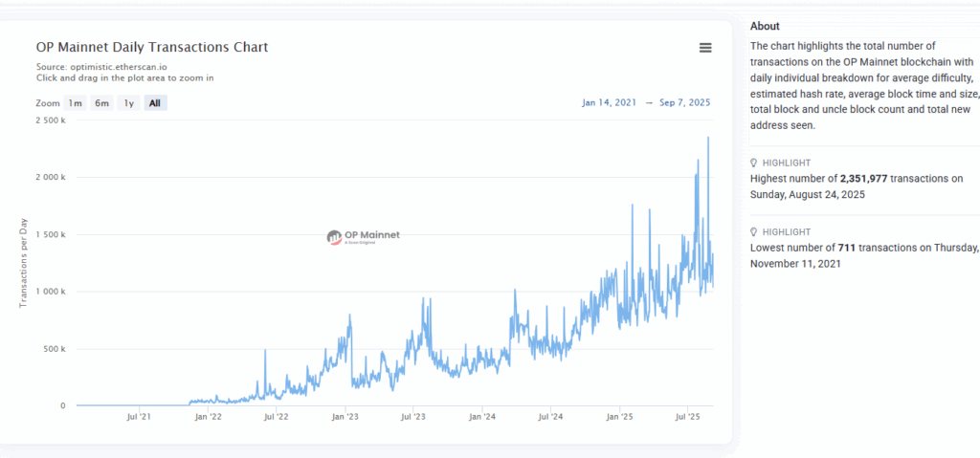Set chart zoom to 1m
The width and height of the screenshot is (980, 458).
pyautogui.click(x=75, y=103)
